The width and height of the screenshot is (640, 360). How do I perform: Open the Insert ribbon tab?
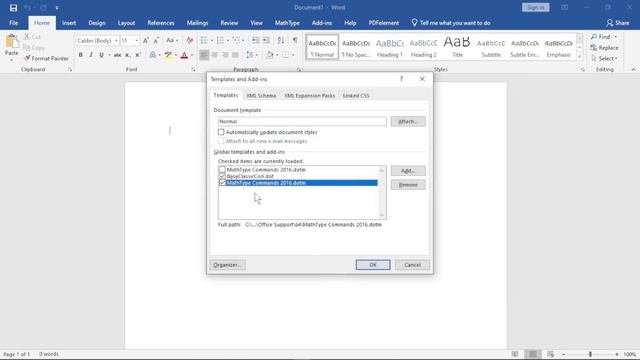point(69,23)
